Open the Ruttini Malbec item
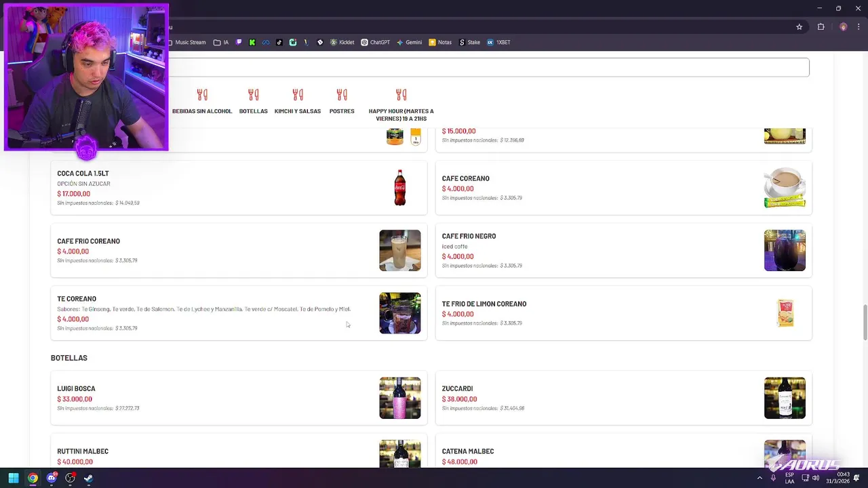Viewport: 868px width, 488px height. point(239,451)
